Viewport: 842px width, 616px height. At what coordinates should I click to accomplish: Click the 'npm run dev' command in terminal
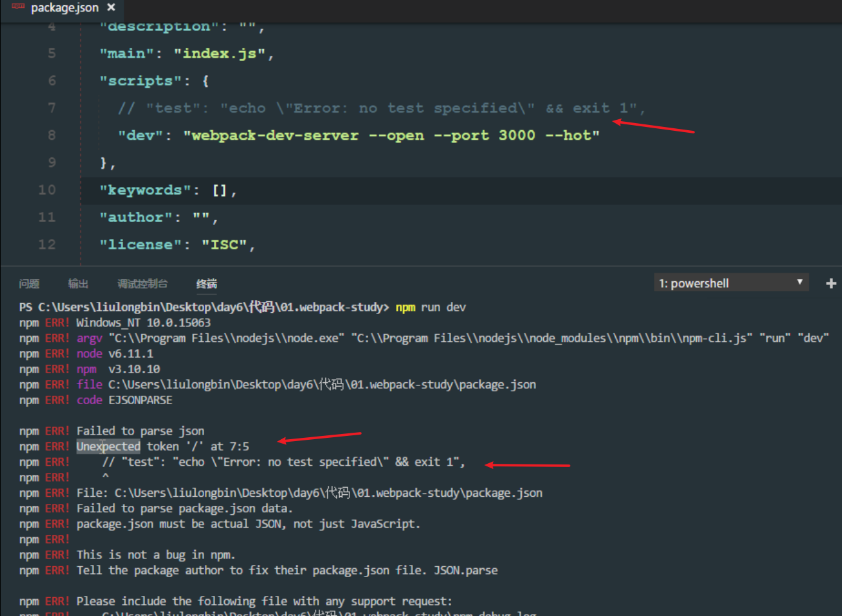(x=430, y=307)
